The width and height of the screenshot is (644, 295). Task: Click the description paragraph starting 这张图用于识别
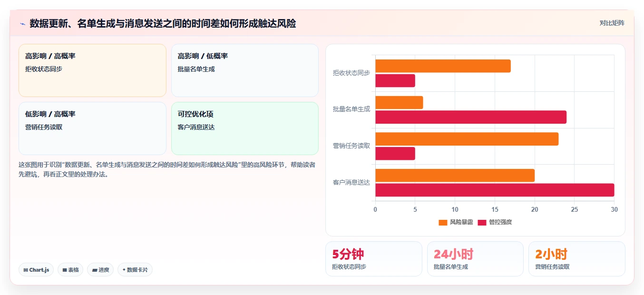pyautogui.click(x=167, y=169)
